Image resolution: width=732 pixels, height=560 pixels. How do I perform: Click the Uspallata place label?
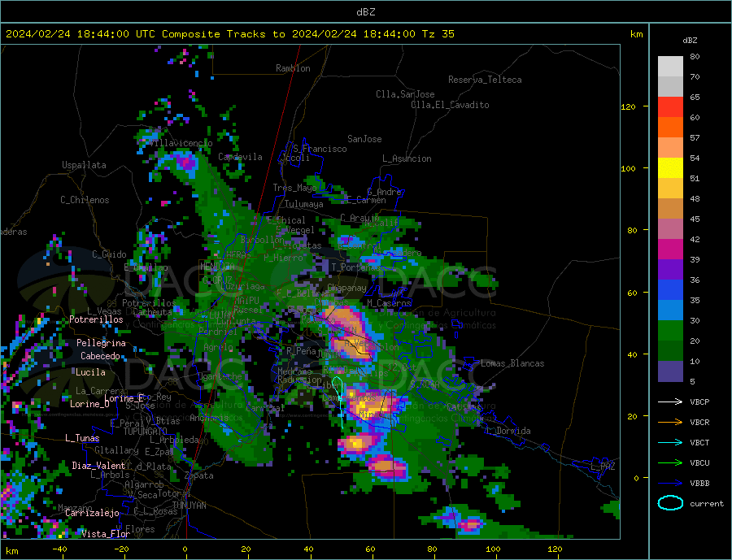click(x=84, y=165)
